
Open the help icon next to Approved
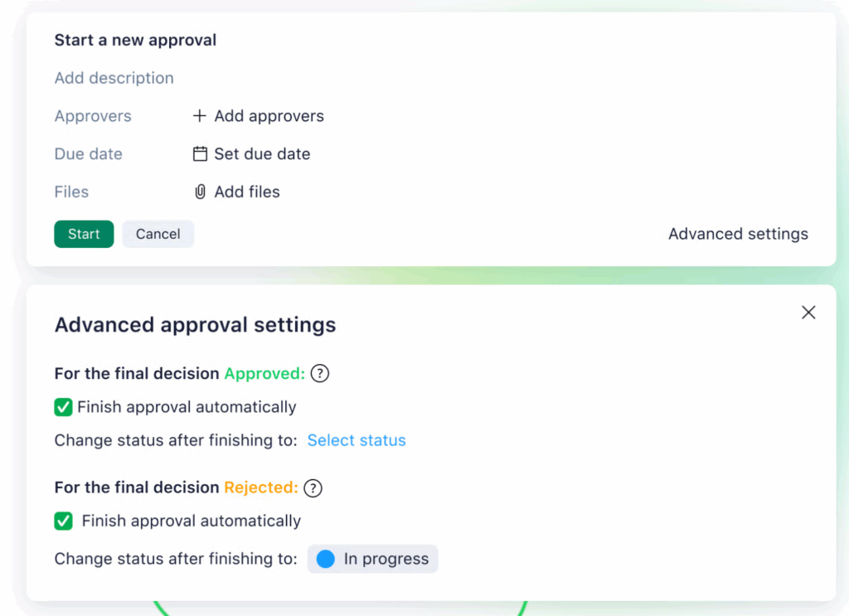click(x=320, y=374)
